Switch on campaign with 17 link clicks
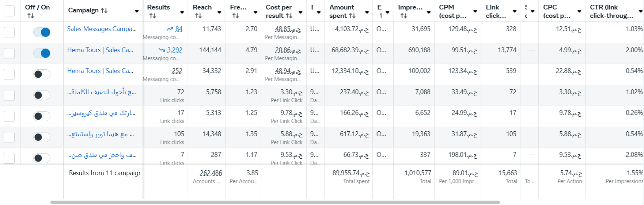Image resolution: width=644 pixels, height=205 pixels. (x=42, y=116)
